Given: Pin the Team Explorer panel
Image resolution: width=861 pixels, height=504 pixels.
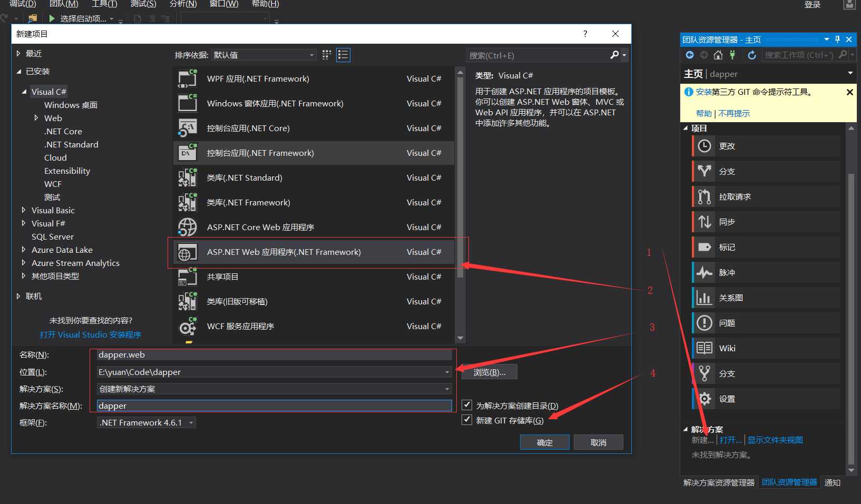Looking at the screenshot, I should point(838,39).
